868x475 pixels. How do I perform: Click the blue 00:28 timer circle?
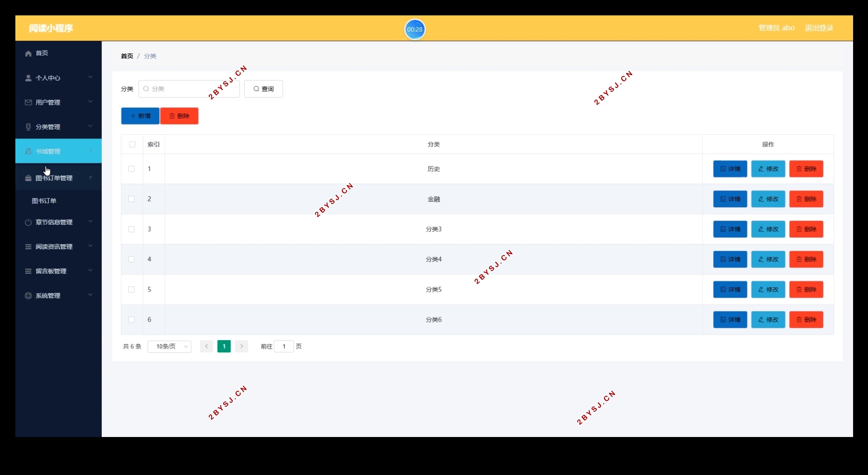(x=415, y=29)
